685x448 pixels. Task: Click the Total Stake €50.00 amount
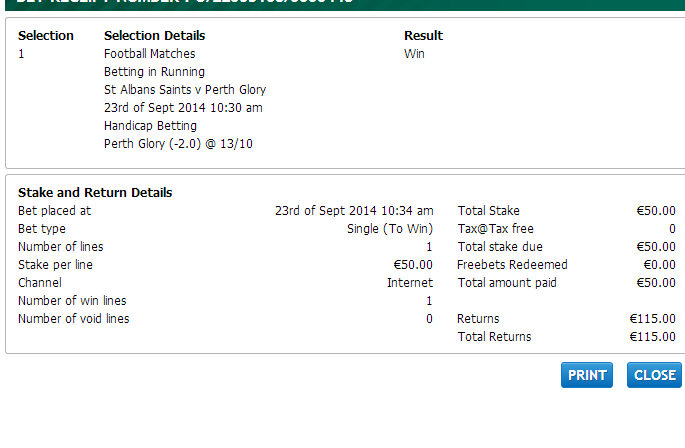point(656,211)
